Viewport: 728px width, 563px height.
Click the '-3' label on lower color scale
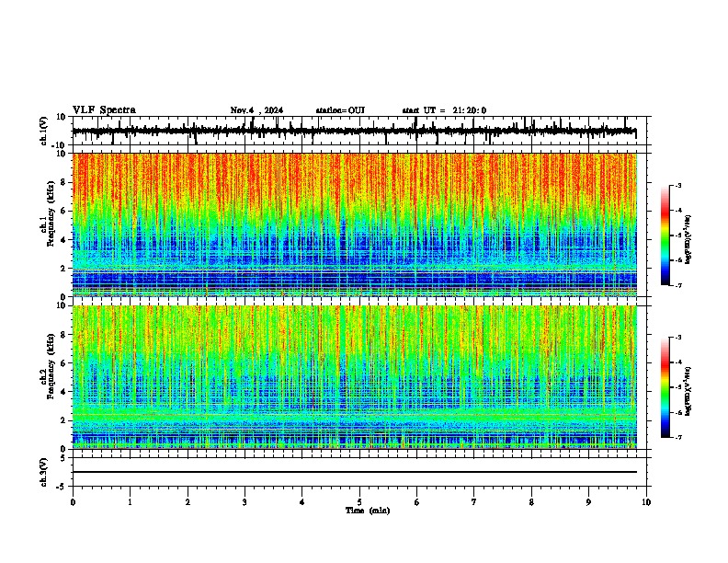678,338
